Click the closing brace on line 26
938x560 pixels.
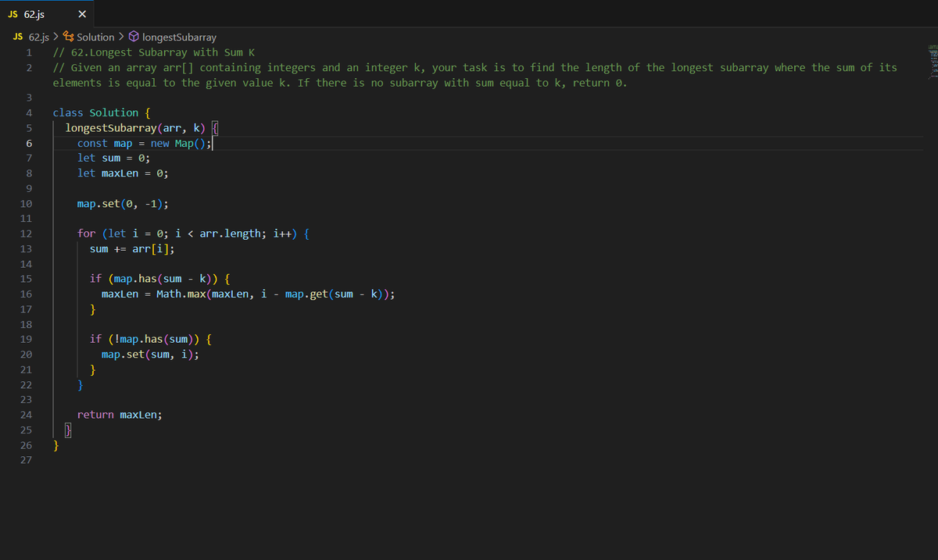tap(56, 445)
